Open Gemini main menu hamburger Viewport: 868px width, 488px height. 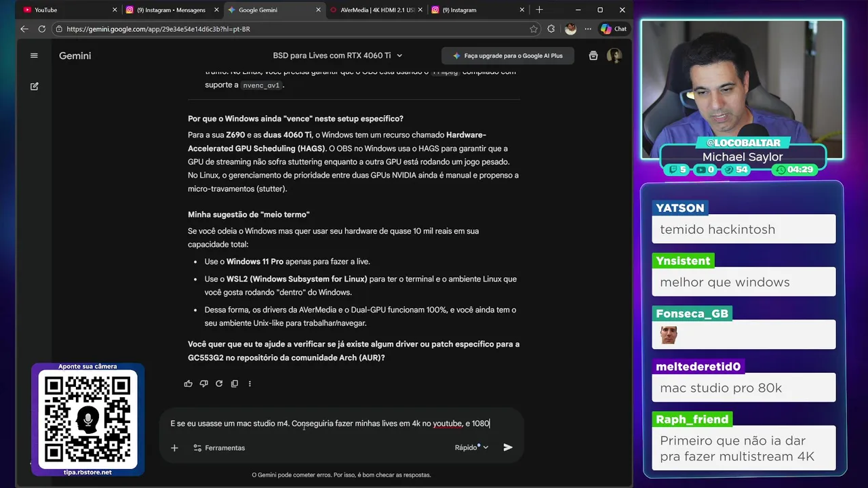click(x=34, y=56)
